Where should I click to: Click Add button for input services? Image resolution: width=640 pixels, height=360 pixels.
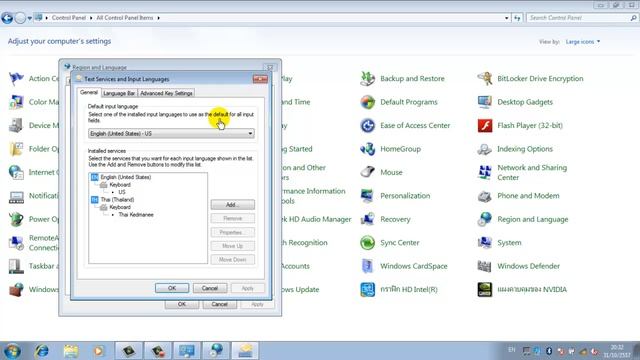click(x=233, y=204)
